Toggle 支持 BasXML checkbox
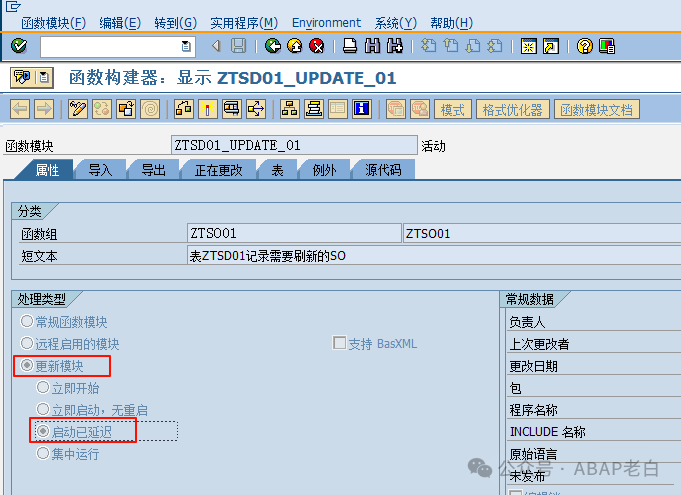Screen dimensions: 681x495 (339, 343)
